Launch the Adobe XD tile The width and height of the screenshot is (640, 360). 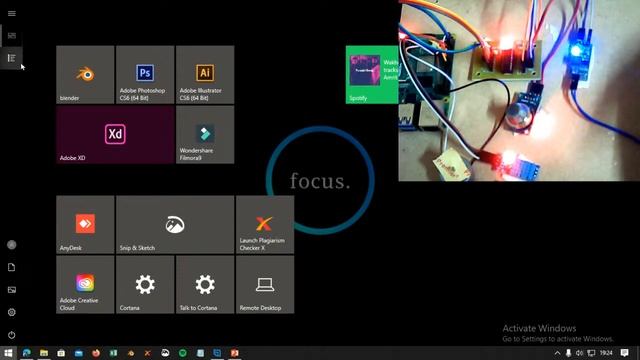(115, 135)
